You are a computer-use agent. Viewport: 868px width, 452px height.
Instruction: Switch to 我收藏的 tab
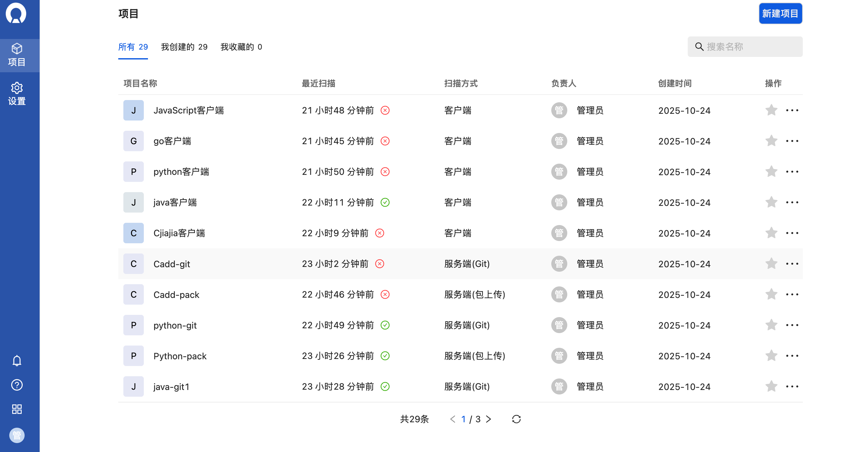(x=241, y=47)
